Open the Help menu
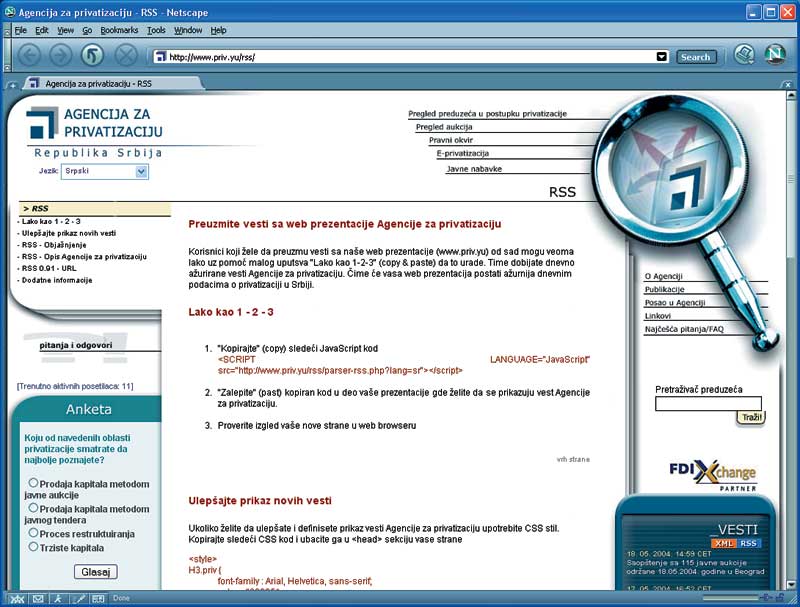 (218, 30)
